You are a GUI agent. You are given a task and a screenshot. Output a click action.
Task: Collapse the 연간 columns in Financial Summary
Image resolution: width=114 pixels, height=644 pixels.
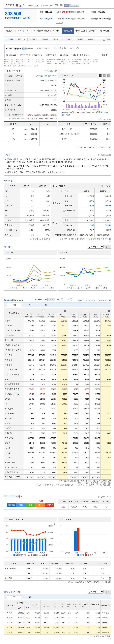pyautogui.click(x=65, y=311)
